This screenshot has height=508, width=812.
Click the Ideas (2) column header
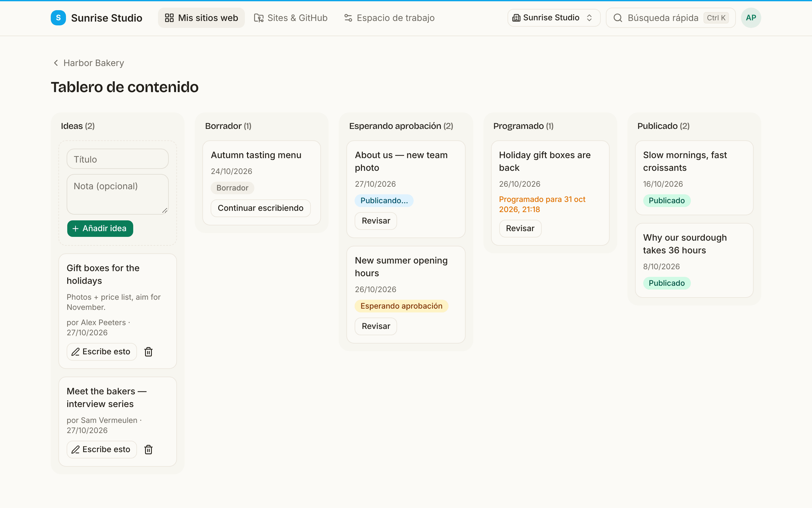78,126
